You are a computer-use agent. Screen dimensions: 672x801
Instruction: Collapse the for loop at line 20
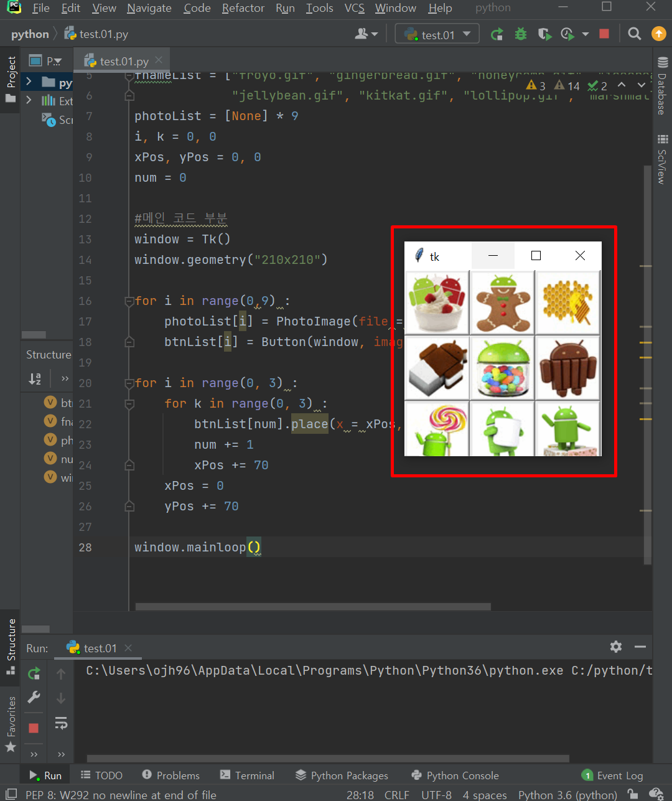click(x=129, y=383)
